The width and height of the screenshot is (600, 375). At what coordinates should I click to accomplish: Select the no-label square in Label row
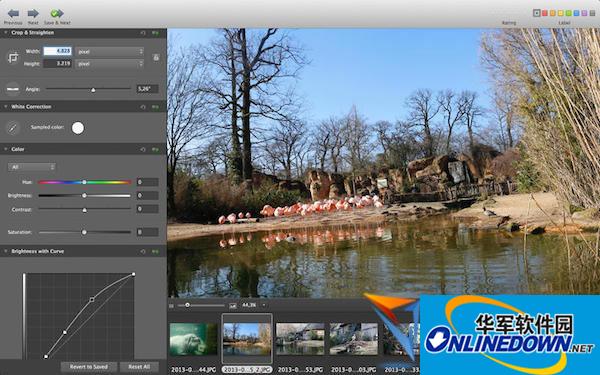coord(536,13)
